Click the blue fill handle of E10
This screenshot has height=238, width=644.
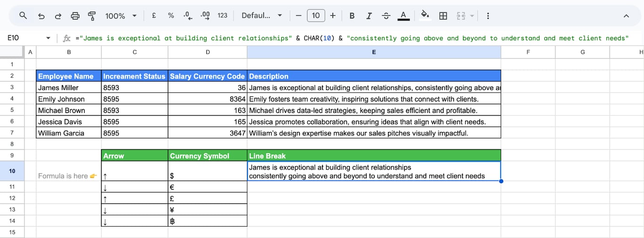click(x=501, y=181)
